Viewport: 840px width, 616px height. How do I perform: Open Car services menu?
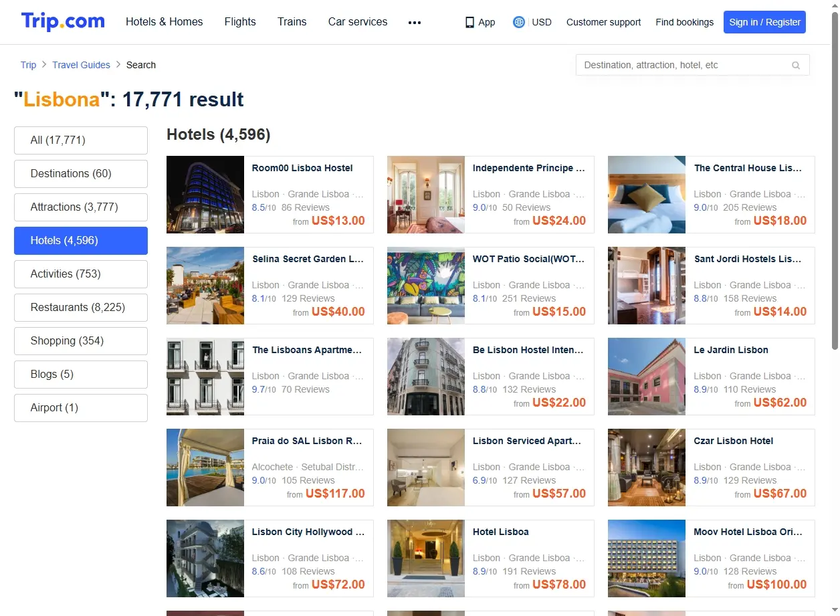coord(358,21)
